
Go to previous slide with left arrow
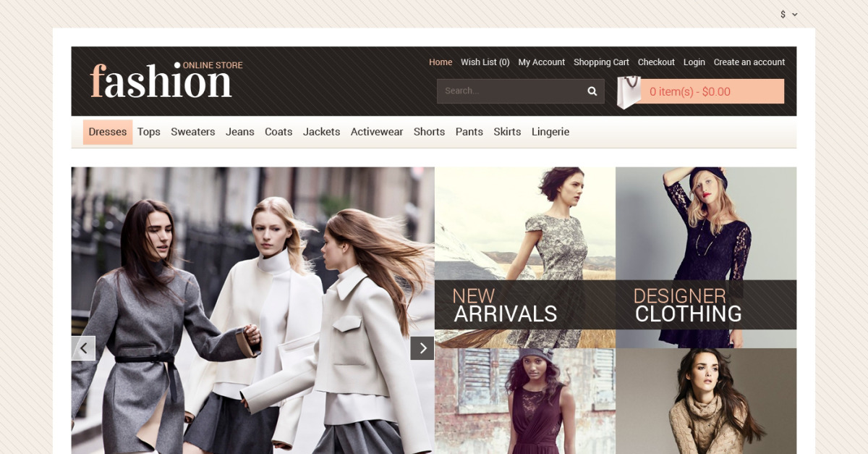point(83,348)
